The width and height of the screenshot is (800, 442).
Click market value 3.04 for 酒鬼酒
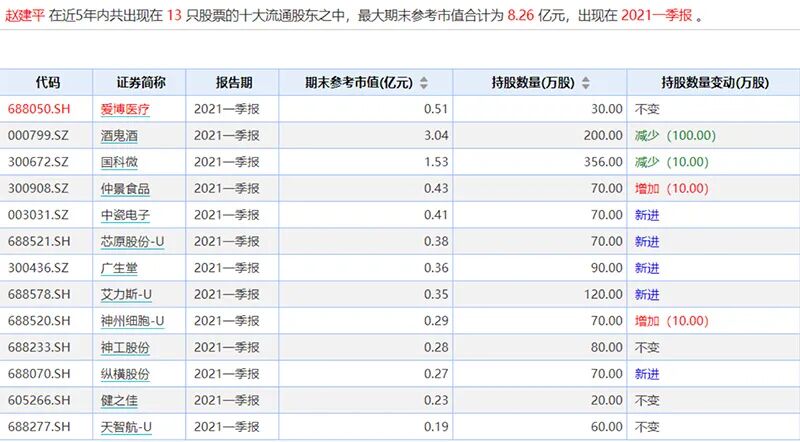point(436,136)
